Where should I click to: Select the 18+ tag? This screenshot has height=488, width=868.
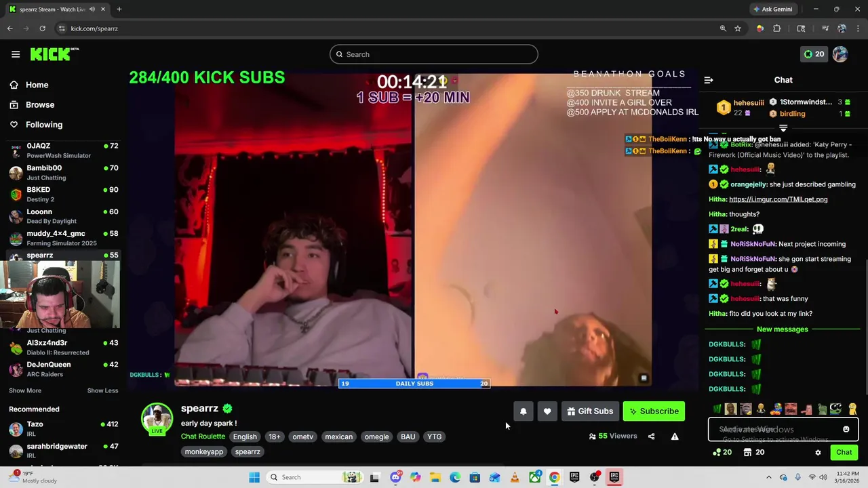click(x=274, y=436)
